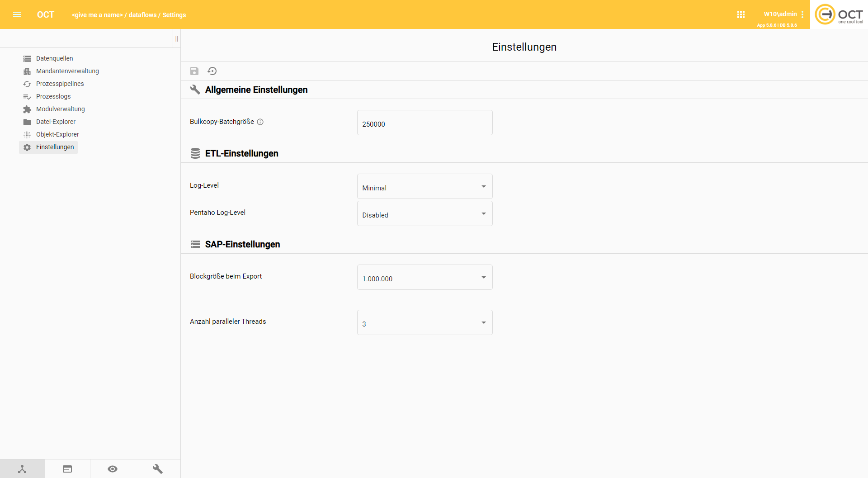Screen dimensions: 868x478
Task: Select the wrench tool at the bottom bar
Action: 157,469
